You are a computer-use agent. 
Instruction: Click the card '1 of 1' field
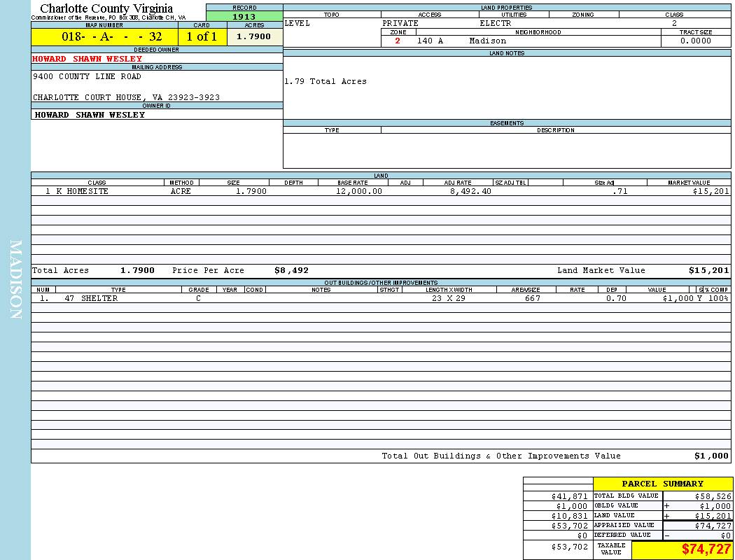[x=202, y=37]
